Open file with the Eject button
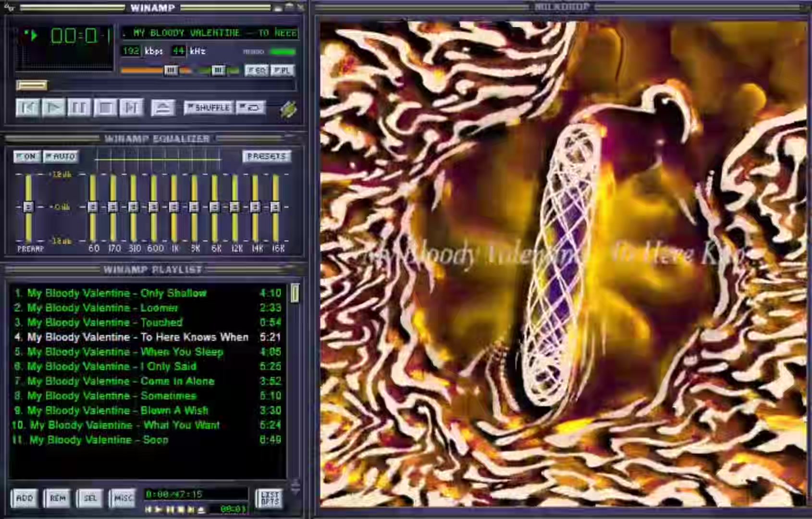 pyautogui.click(x=163, y=108)
